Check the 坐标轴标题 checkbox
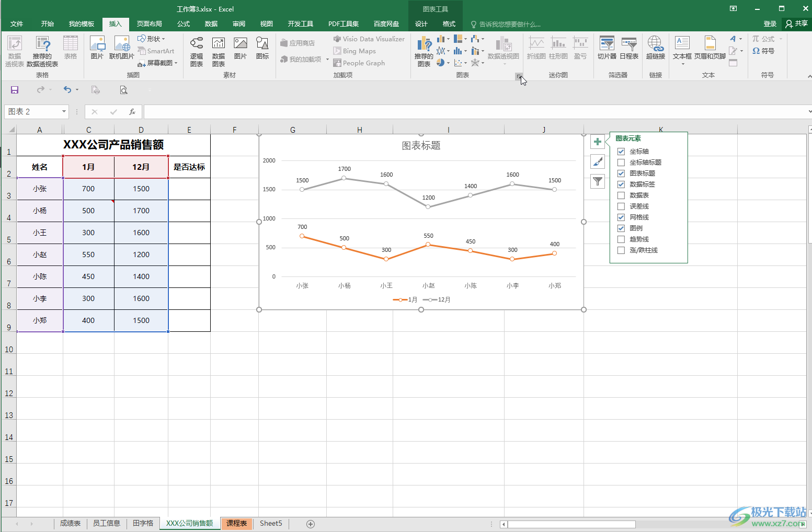Image resolution: width=812 pixels, height=532 pixels. (x=621, y=162)
